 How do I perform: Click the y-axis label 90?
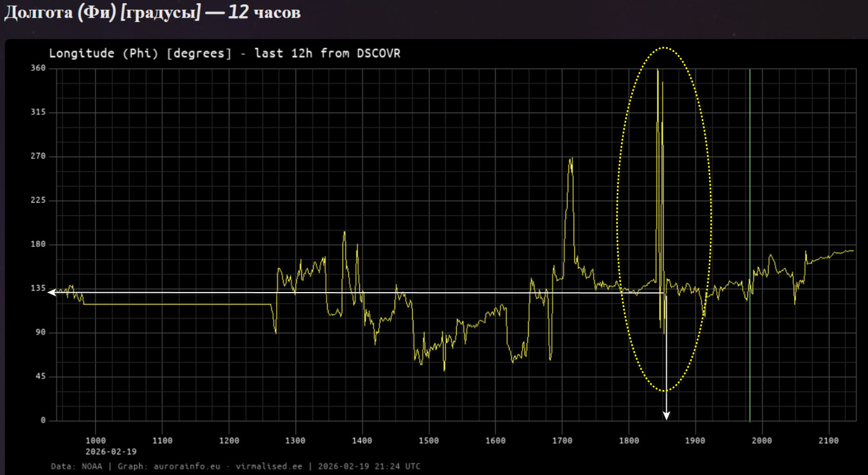coord(40,332)
